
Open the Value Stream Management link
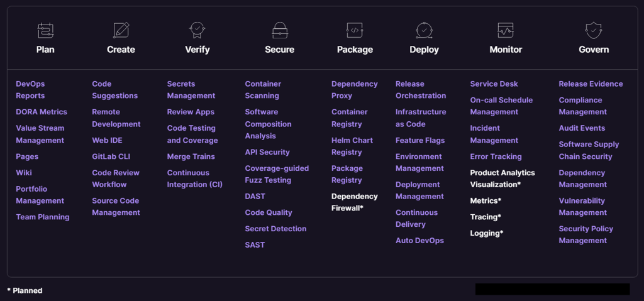click(40, 134)
